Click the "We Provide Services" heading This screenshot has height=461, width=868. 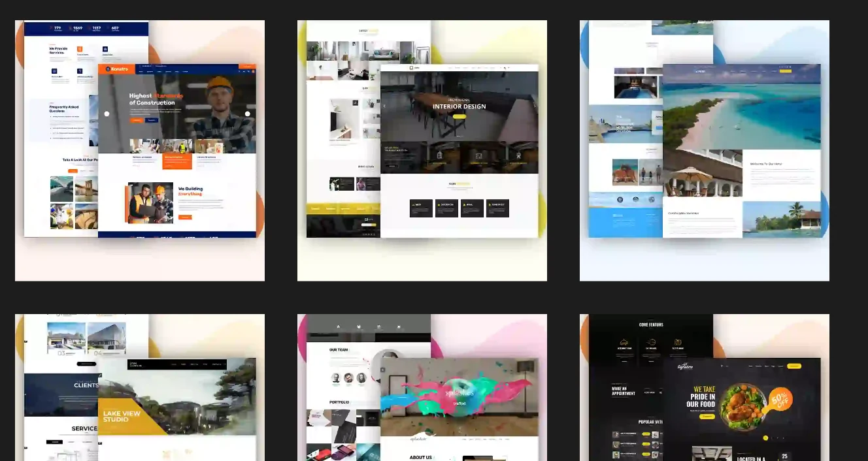point(58,50)
